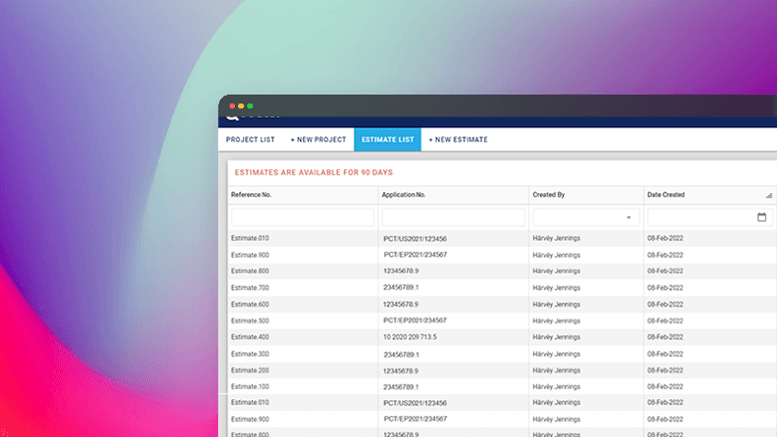Select the Estimate.100 row
This screenshot has width=777, height=437.
click(250, 386)
